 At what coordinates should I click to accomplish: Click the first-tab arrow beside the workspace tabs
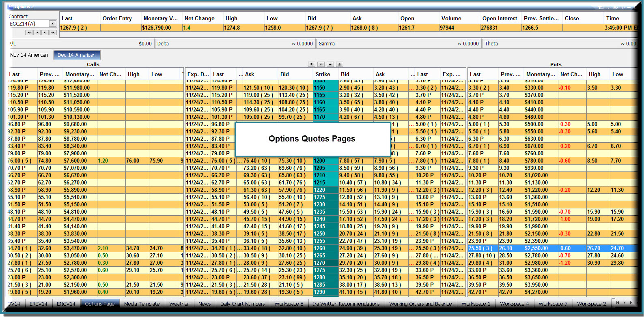coord(618,303)
